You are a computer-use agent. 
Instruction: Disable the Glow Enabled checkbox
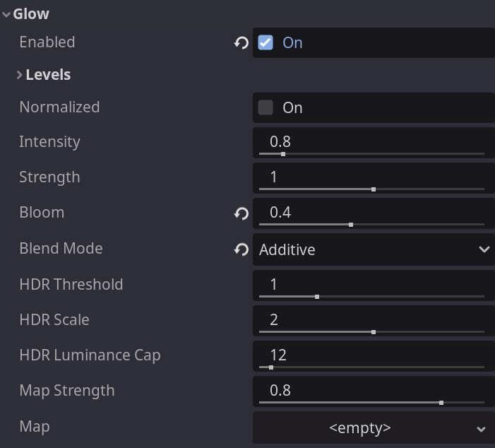tap(266, 43)
